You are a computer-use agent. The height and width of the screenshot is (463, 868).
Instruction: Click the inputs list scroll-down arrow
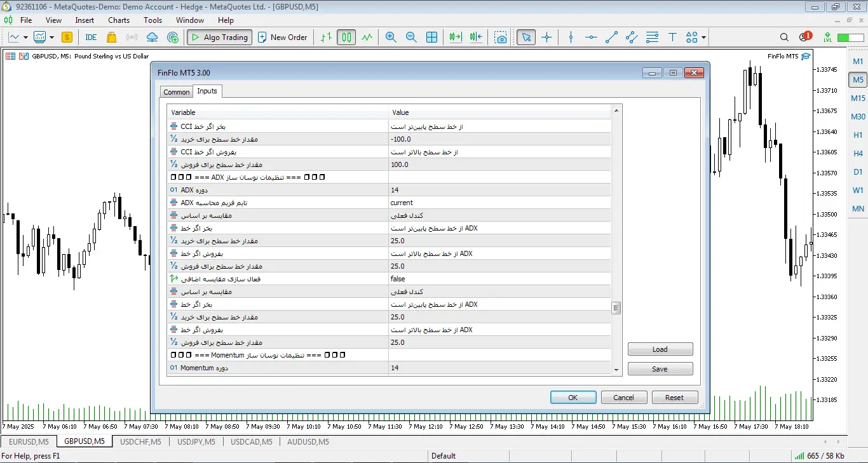[x=616, y=370]
